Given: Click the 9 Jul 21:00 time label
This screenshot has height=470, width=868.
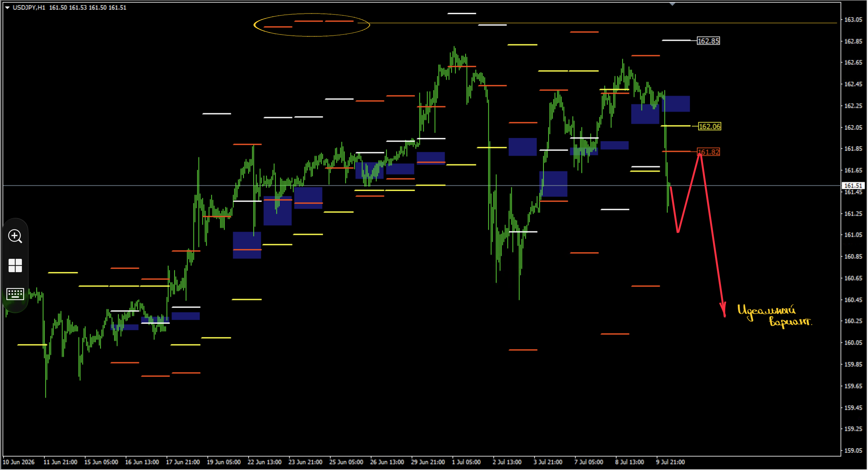Looking at the screenshot, I should tap(670, 462).
